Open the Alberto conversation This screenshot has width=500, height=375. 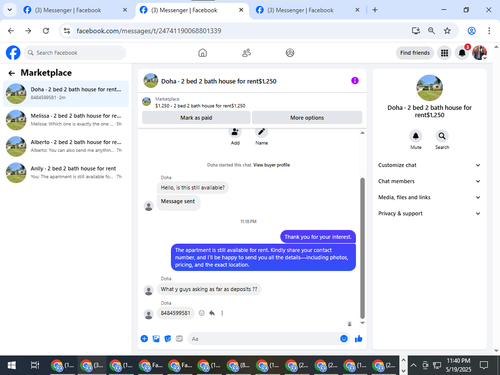(x=66, y=146)
